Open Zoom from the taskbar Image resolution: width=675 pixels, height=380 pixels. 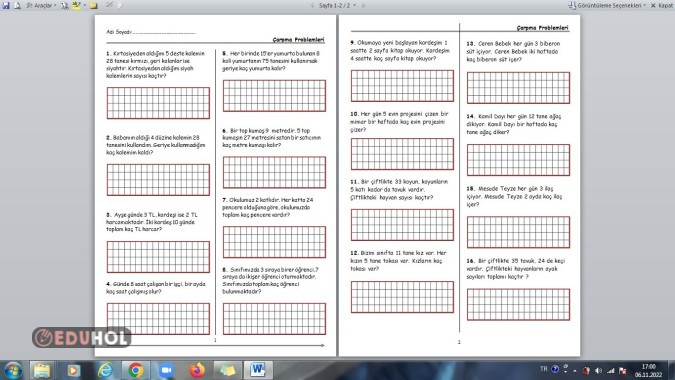click(x=166, y=370)
